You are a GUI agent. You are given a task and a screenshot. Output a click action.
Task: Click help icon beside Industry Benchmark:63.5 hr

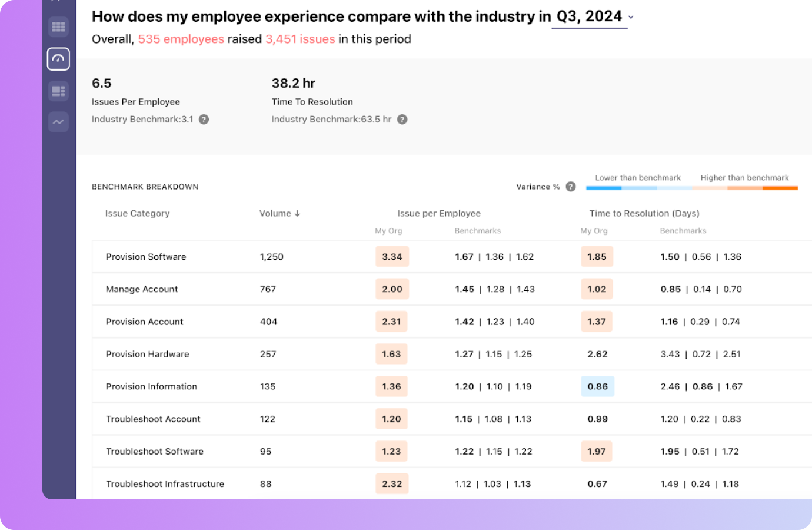[402, 120]
